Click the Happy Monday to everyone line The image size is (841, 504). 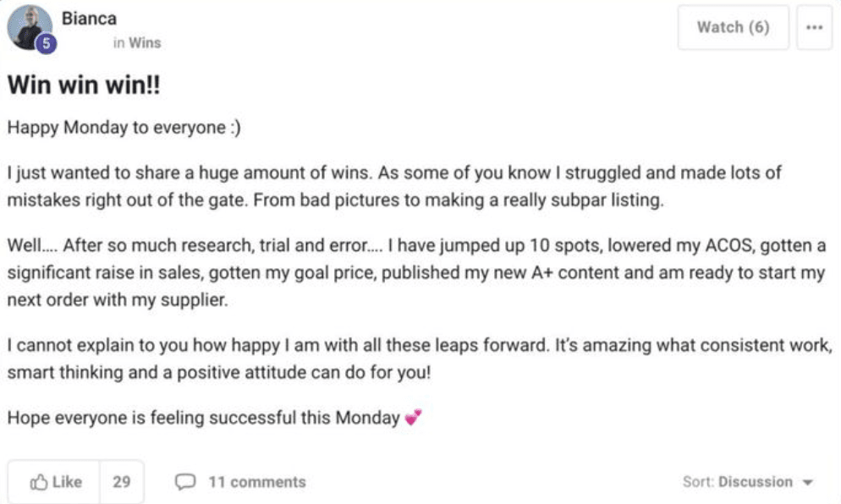(x=124, y=128)
